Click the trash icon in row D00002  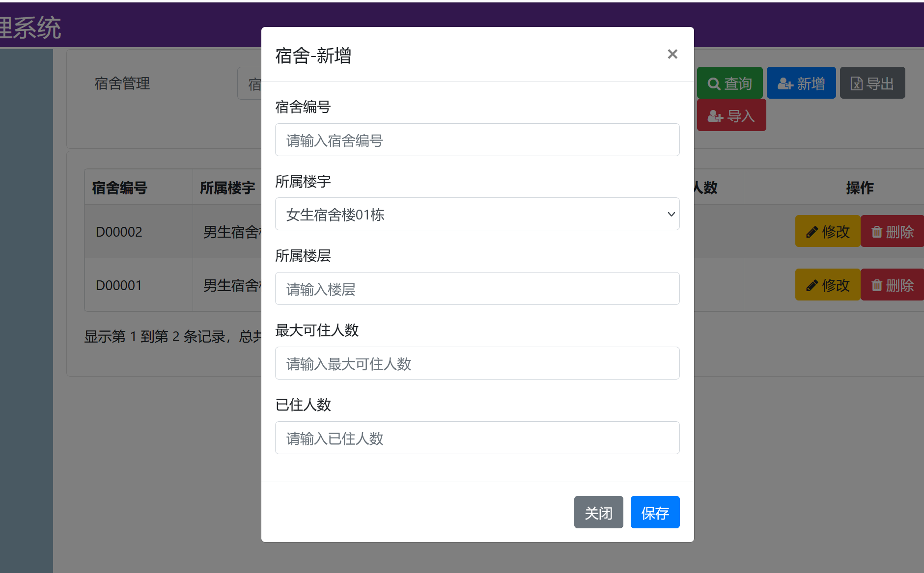(877, 232)
